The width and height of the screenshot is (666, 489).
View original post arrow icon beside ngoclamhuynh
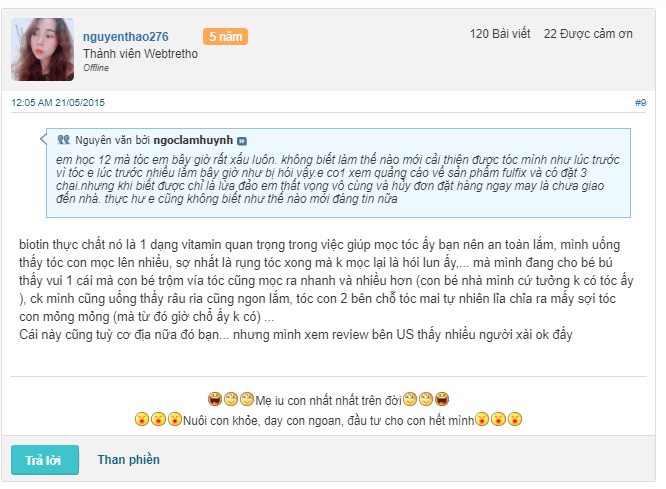242,141
